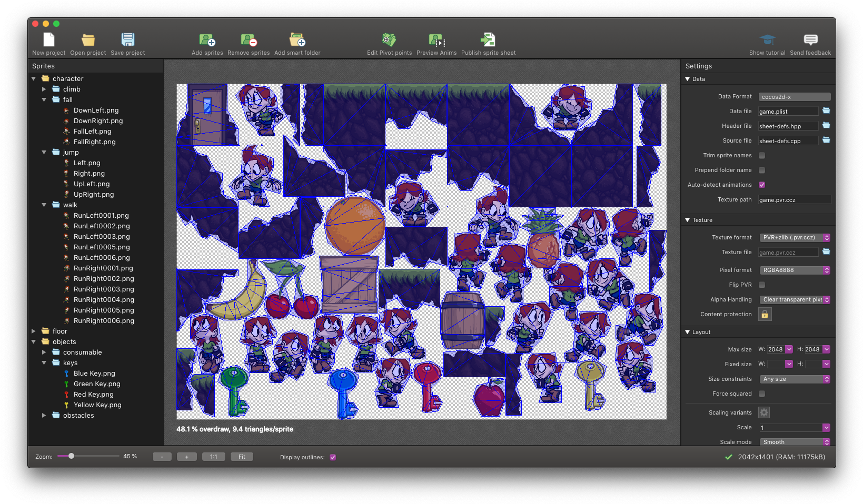The image size is (863, 504).
Task: Toggle Display outlines at the bottom
Action: (x=332, y=457)
